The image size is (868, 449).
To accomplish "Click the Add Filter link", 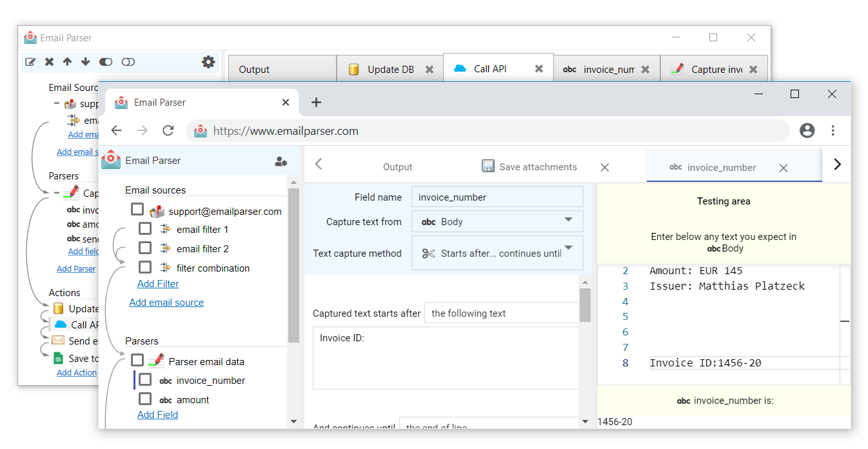I will point(158,284).
